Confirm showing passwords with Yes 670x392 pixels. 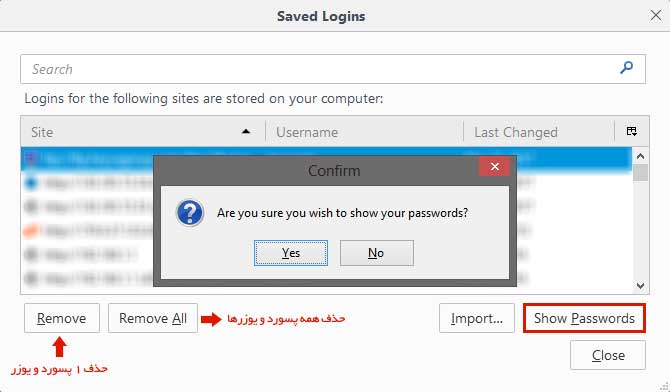291,253
